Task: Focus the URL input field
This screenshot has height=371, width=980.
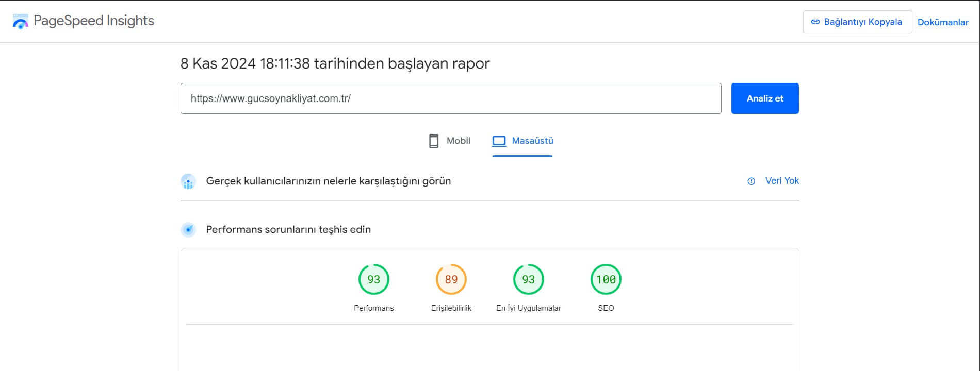Action: tap(451, 98)
